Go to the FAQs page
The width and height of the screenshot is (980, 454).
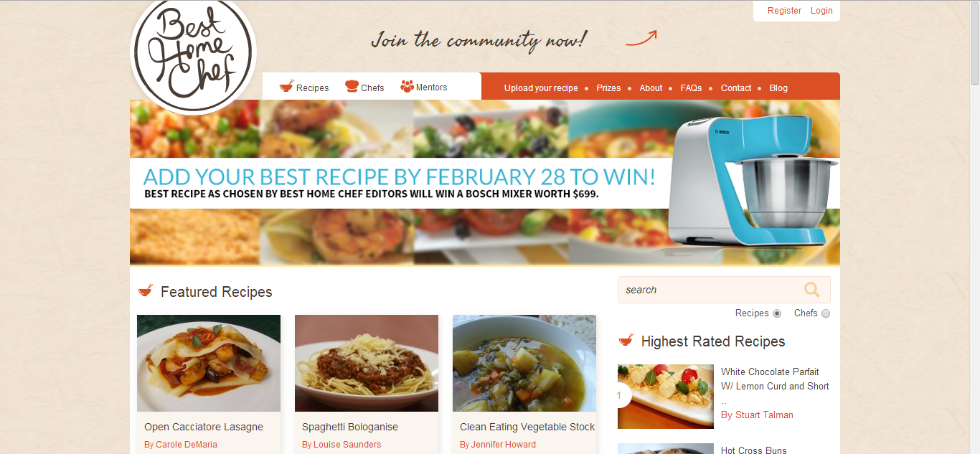click(691, 88)
